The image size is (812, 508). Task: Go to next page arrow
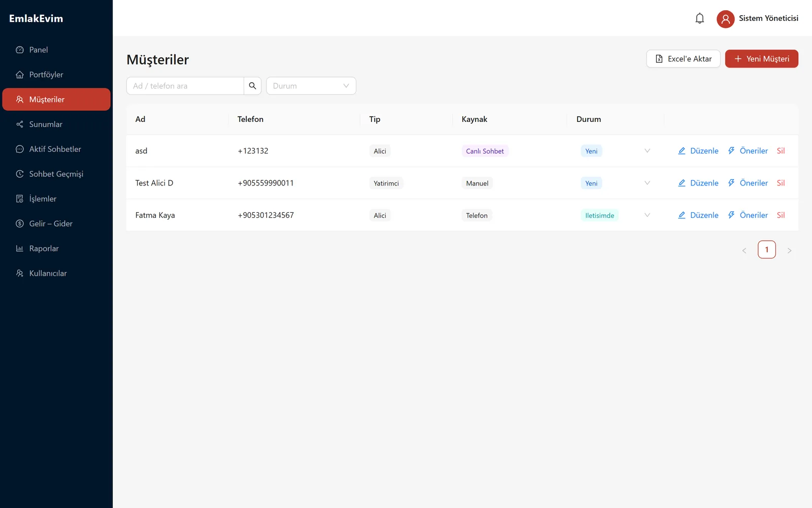click(x=789, y=250)
